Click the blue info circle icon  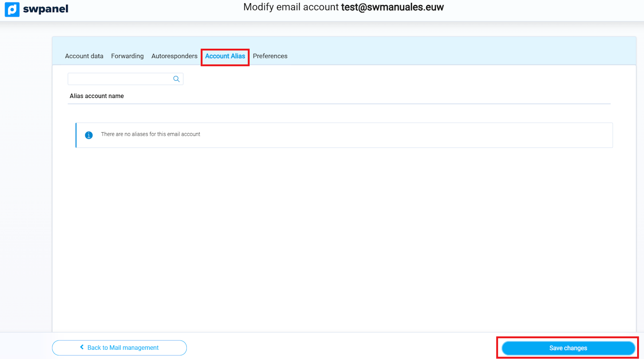click(x=89, y=135)
